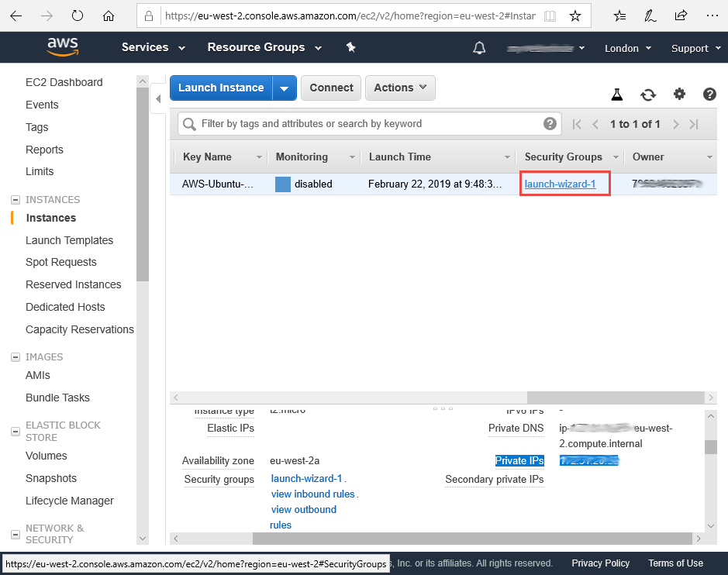Click the filter by tags search field
The height and width of the screenshot is (575, 728).
(x=370, y=124)
